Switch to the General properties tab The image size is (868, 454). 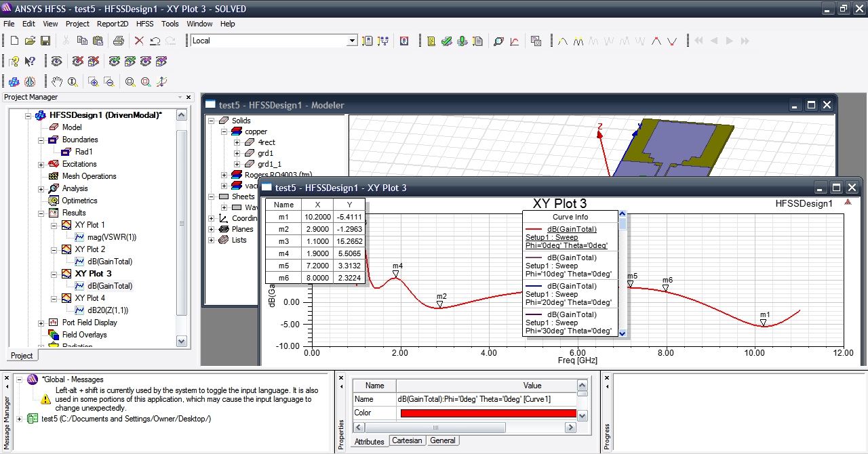click(x=443, y=440)
